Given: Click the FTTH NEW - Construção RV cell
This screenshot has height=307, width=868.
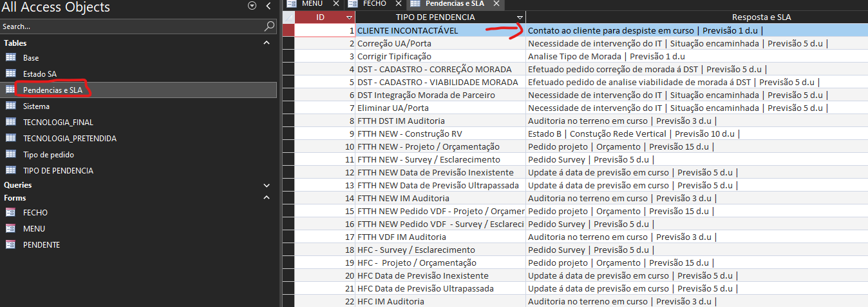Looking at the screenshot, I should [440, 134].
